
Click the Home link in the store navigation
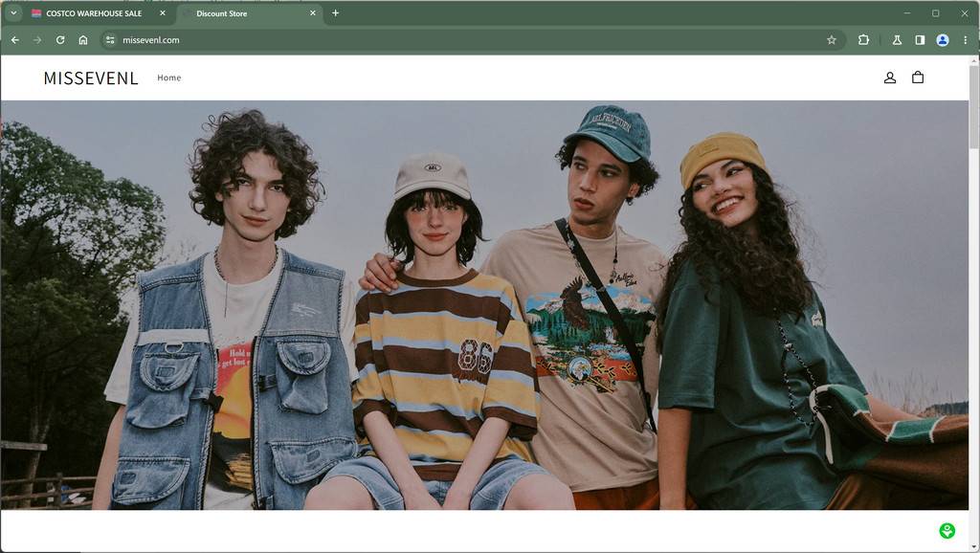pyautogui.click(x=168, y=77)
